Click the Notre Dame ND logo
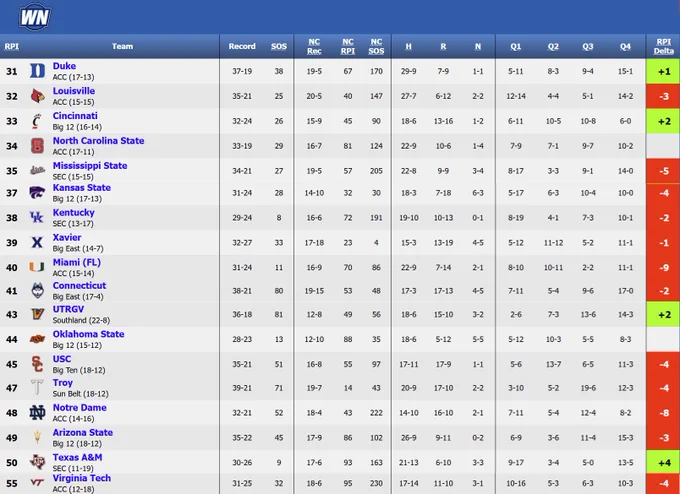 click(37, 412)
